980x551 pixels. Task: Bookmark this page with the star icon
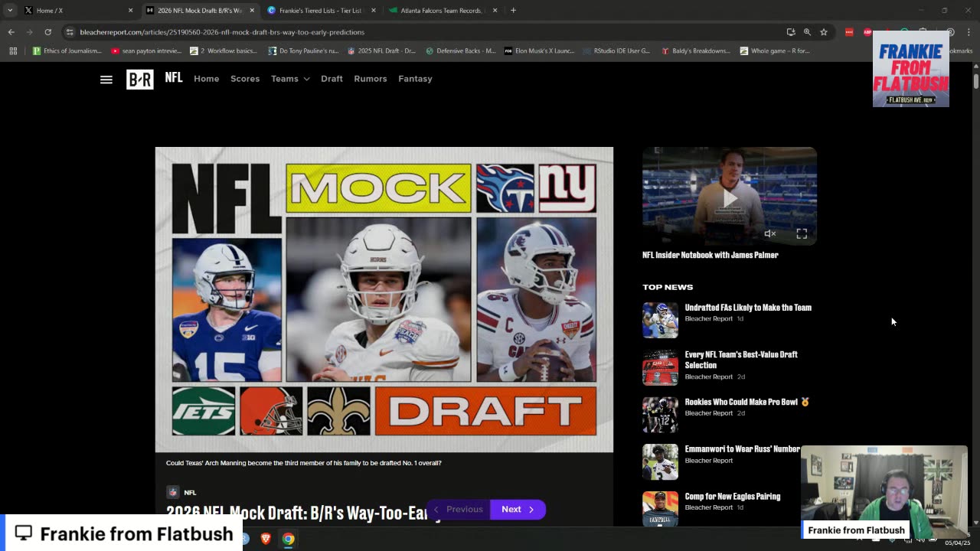point(824,32)
